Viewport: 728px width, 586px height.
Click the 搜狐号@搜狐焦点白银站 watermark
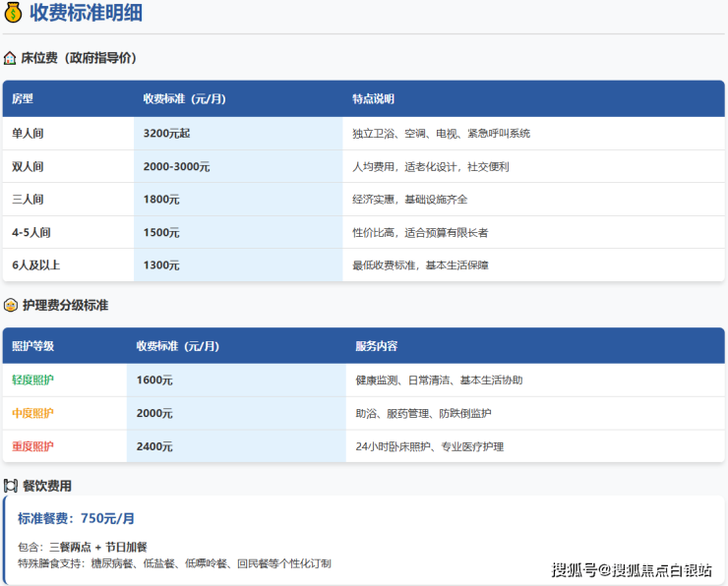click(631, 569)
